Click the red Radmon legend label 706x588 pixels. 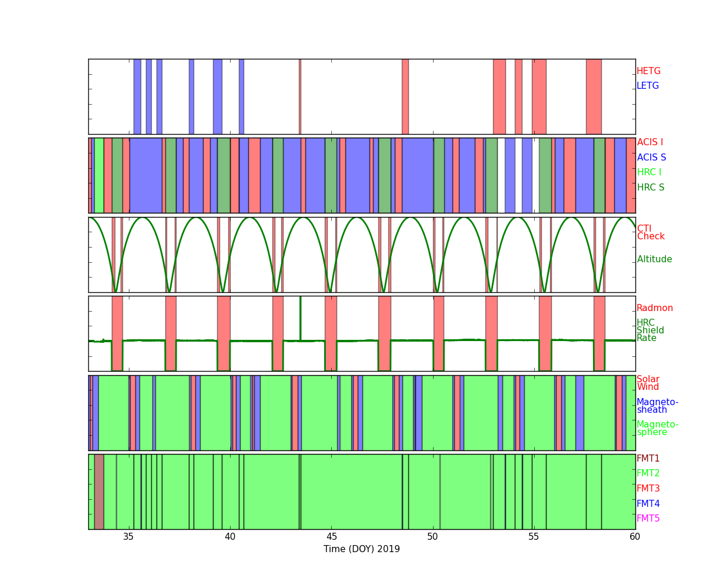[654, 308]
